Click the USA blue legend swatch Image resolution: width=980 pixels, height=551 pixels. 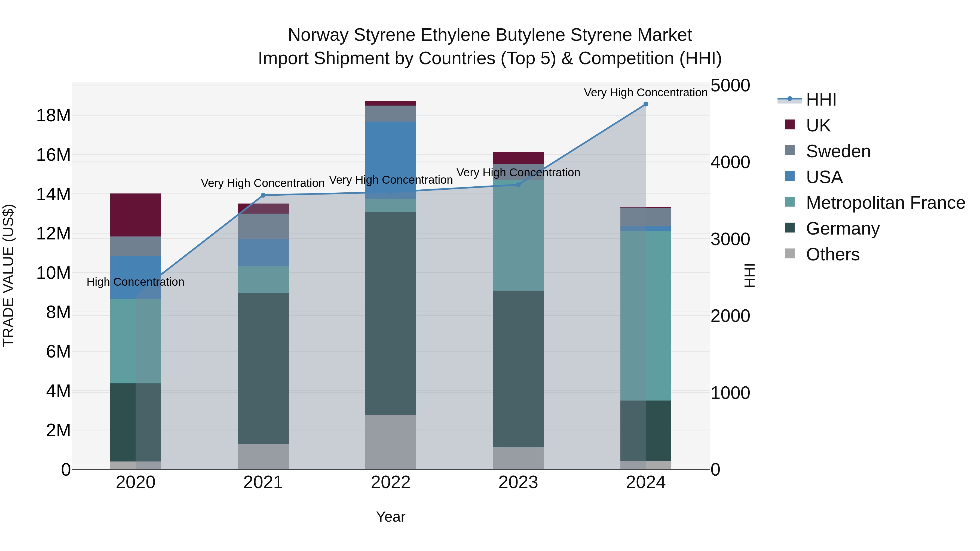[790, 176]
